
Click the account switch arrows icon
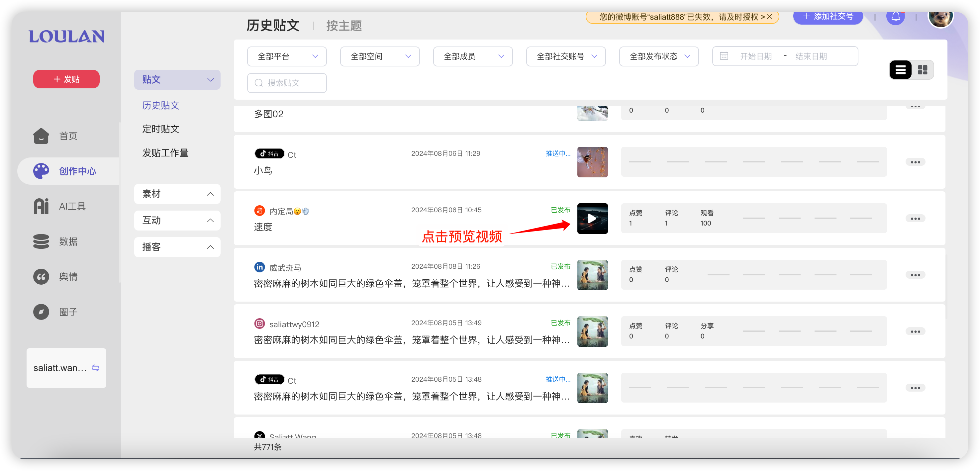[x=95, y=368]
